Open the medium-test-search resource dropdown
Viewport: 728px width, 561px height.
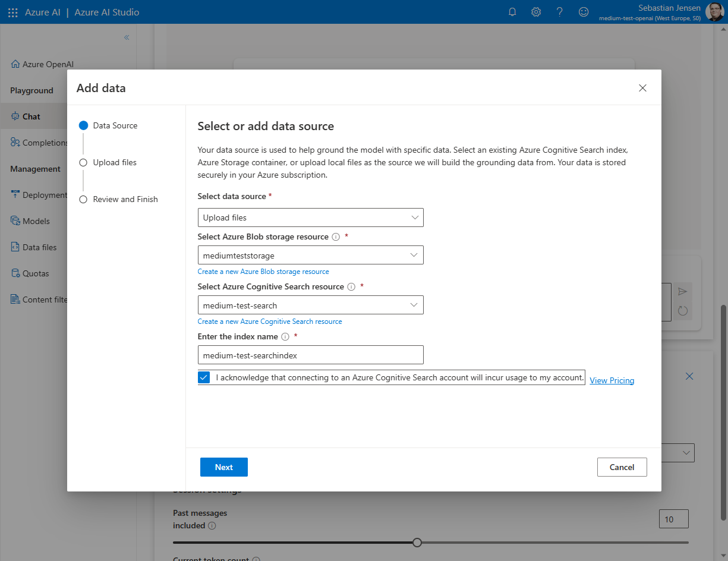click(x=310, y=305)
